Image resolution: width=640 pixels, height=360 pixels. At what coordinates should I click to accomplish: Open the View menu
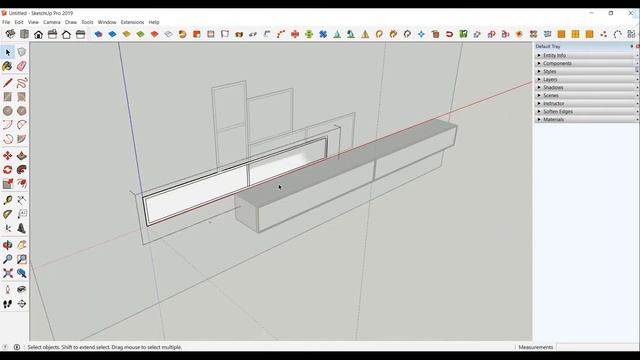[33, 22]
